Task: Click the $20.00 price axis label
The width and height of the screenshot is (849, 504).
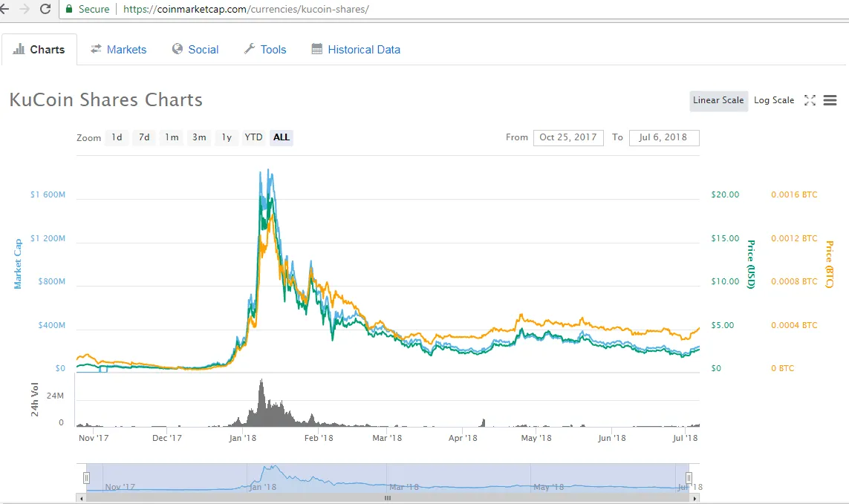Action: 725,195
